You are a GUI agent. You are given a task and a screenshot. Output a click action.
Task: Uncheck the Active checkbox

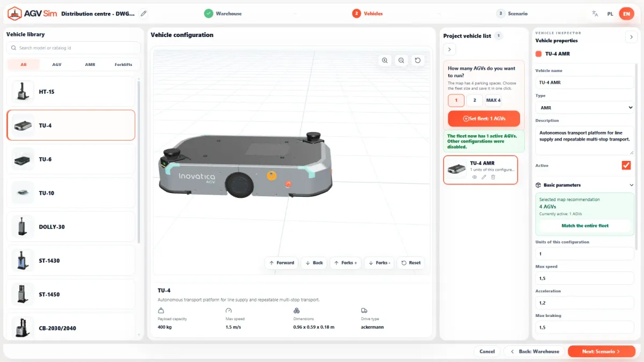(x=626, y=165)
